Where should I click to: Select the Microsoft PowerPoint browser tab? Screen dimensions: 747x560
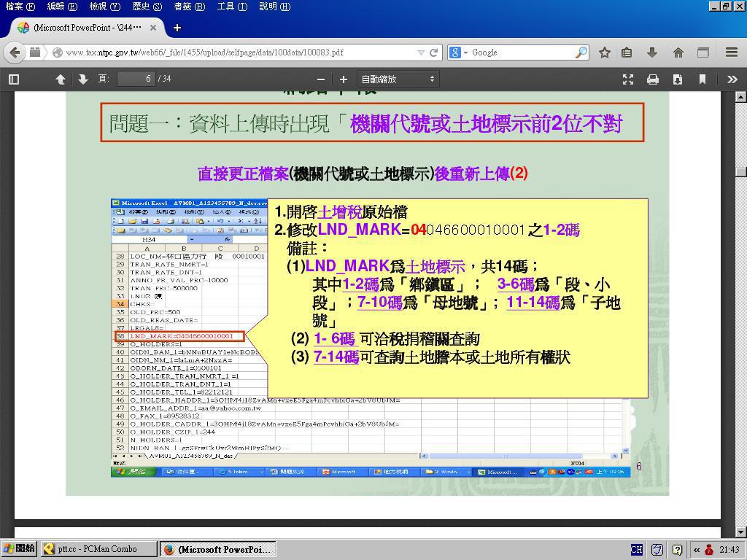tap(86, 28)
